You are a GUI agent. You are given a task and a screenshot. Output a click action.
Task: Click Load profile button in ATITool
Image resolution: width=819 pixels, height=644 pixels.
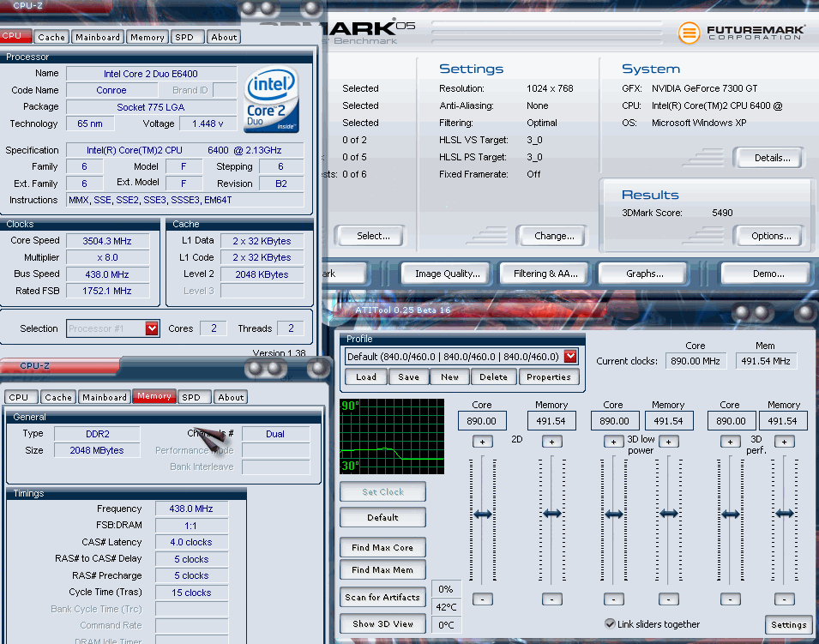[366, 377]
